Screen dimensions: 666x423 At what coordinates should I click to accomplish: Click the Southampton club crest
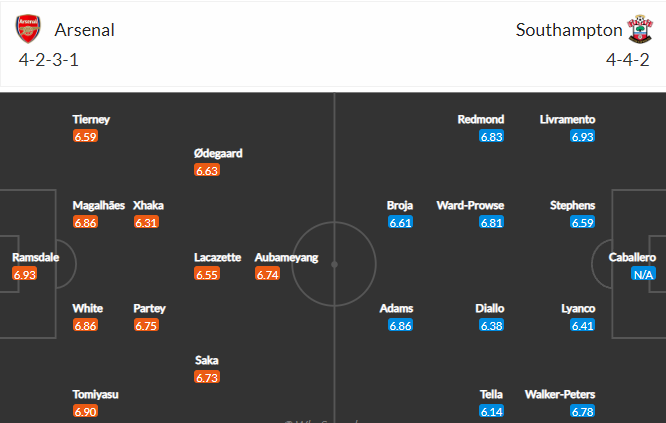click(x=639, y=29)
